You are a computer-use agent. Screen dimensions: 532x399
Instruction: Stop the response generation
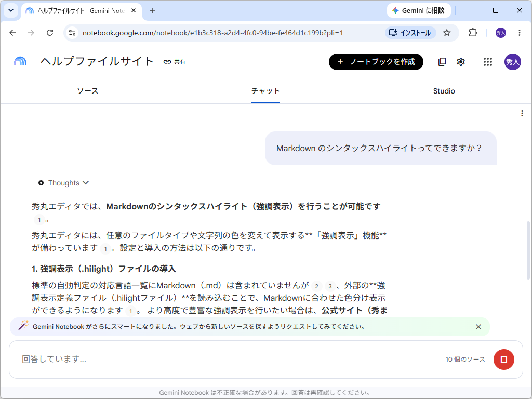[503, 360]
